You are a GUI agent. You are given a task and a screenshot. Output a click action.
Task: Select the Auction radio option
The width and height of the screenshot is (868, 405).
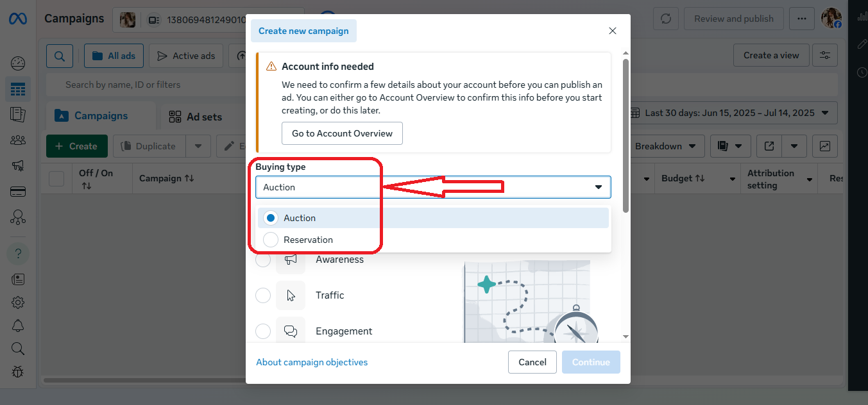(271, 218)
